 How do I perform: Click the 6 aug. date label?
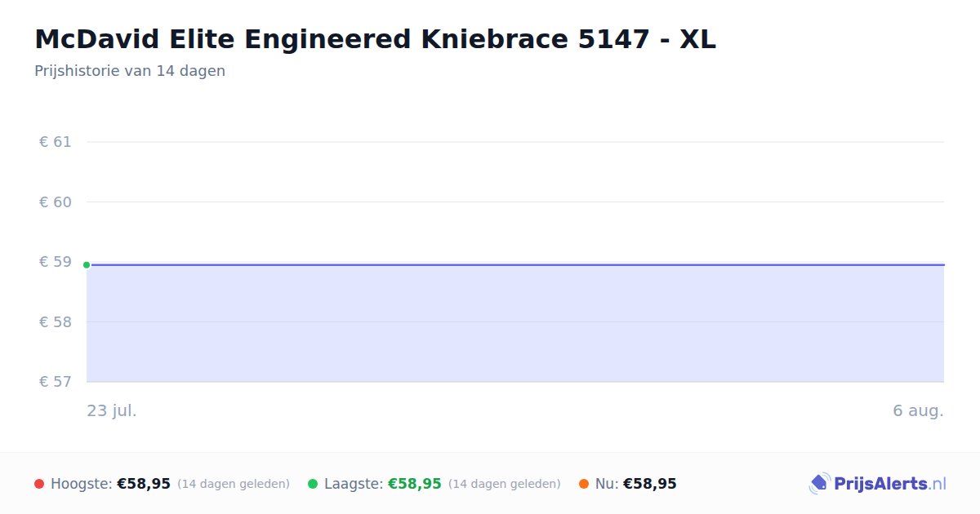point(918,410)
